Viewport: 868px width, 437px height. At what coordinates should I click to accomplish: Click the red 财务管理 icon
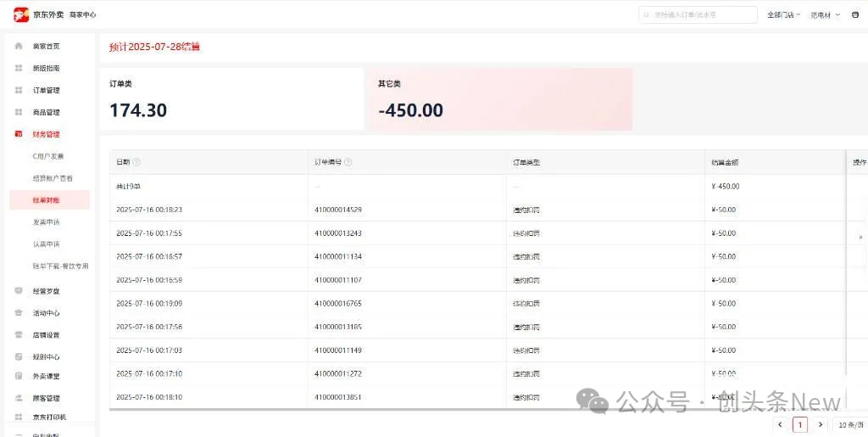click(x=19, y=134)
